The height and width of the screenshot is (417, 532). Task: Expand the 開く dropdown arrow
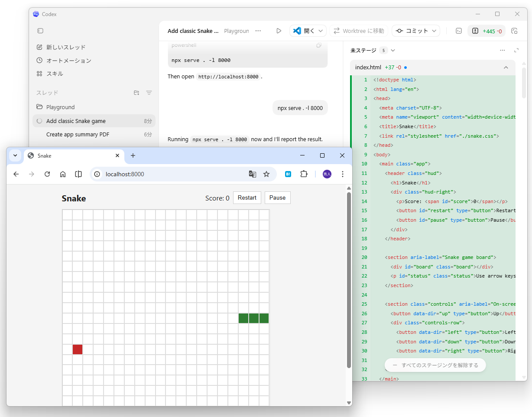click(321, 31)
